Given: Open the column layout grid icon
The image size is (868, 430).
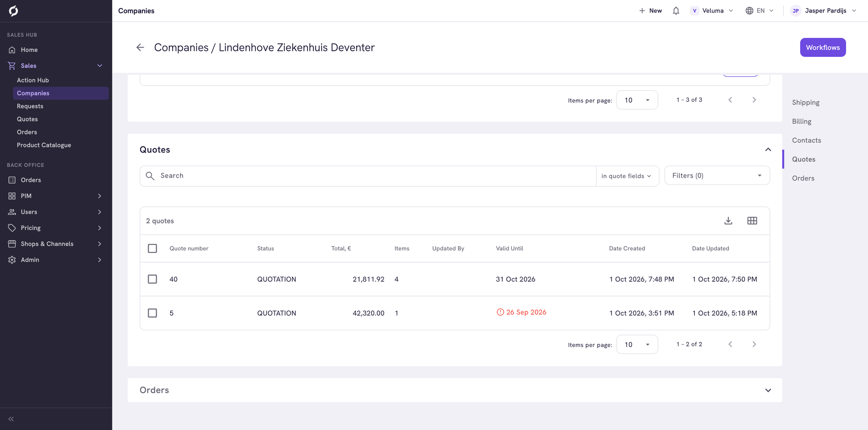Looking at the screenshot, I should (752, 220).
